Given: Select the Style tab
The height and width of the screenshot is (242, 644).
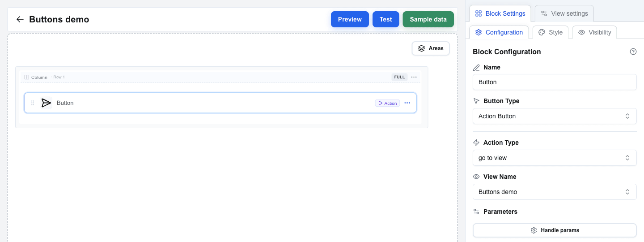Looking at the screenshot, I should 551,32.
